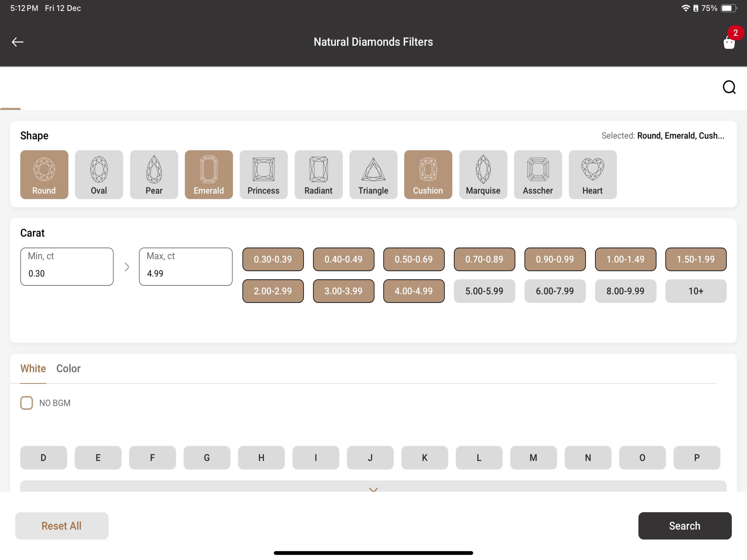
Task: Toggle the 2.00-2.99 carat range
Action: [273, 291]
